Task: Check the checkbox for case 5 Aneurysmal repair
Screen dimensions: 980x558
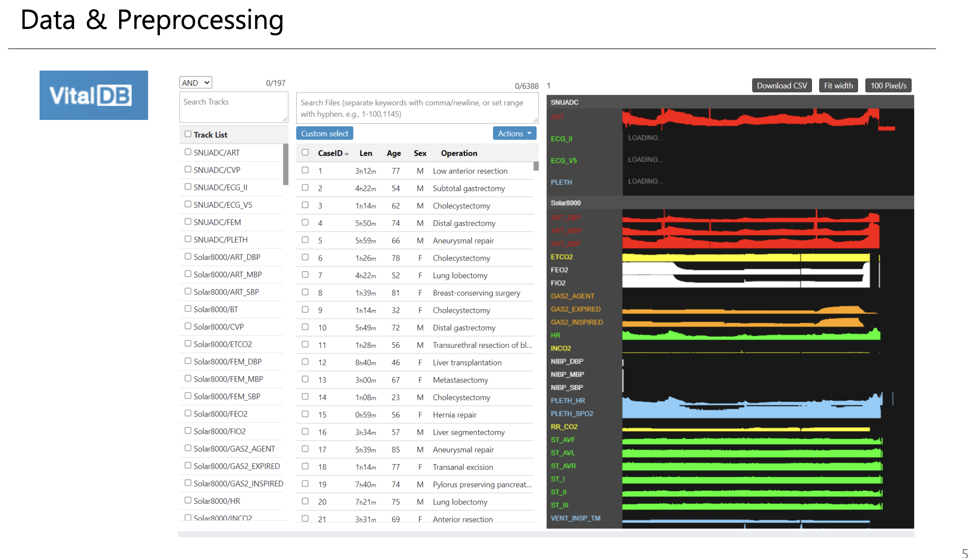Action: pyautogui.click(x=305, y=239)
